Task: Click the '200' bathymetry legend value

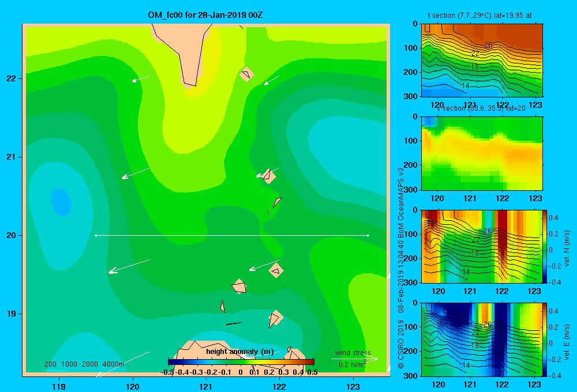Action: click(x=50, y=364)
